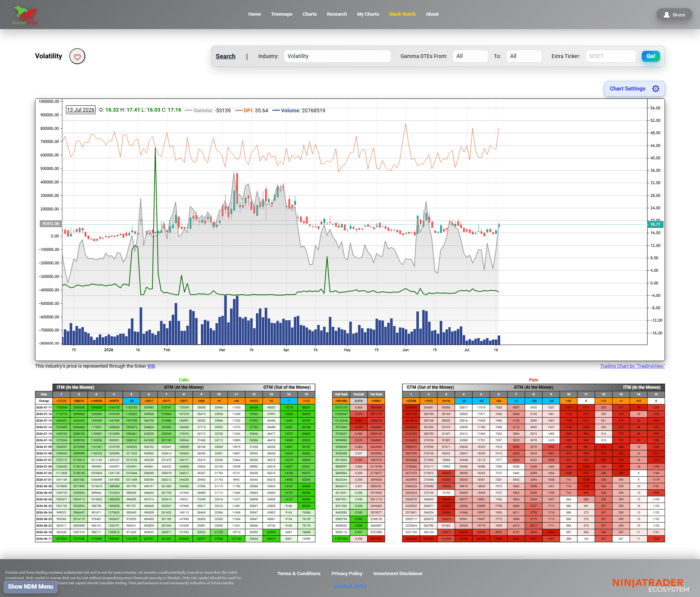Click the Put:Call column header

pyautogui.click(x=359, y=394)
